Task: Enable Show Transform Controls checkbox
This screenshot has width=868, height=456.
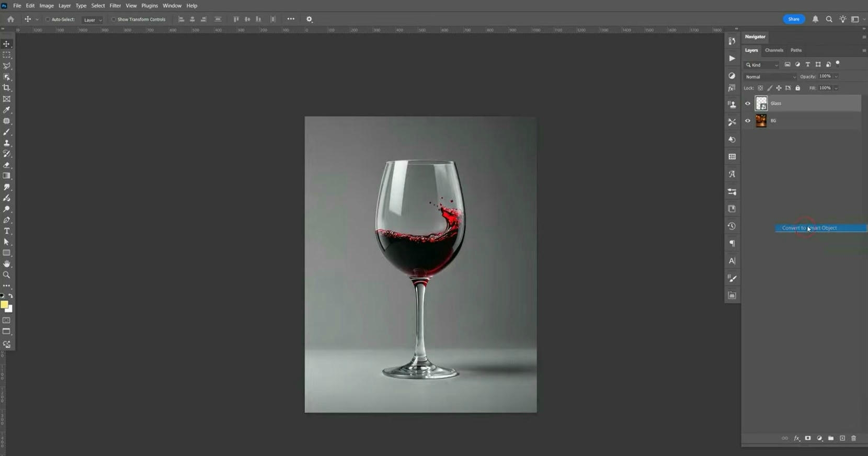Action: click(113, 19)
